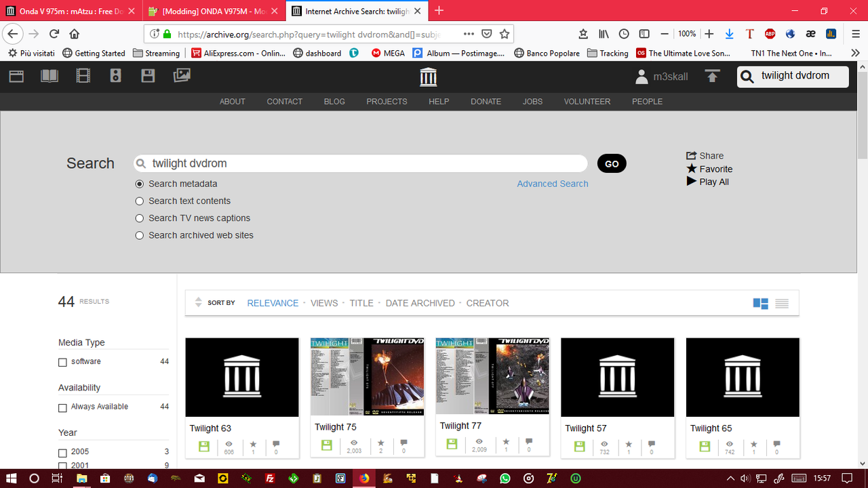Select Search TV news captions radio button
Viewport: 868px width, 488px height.
(x=140, y=218)
